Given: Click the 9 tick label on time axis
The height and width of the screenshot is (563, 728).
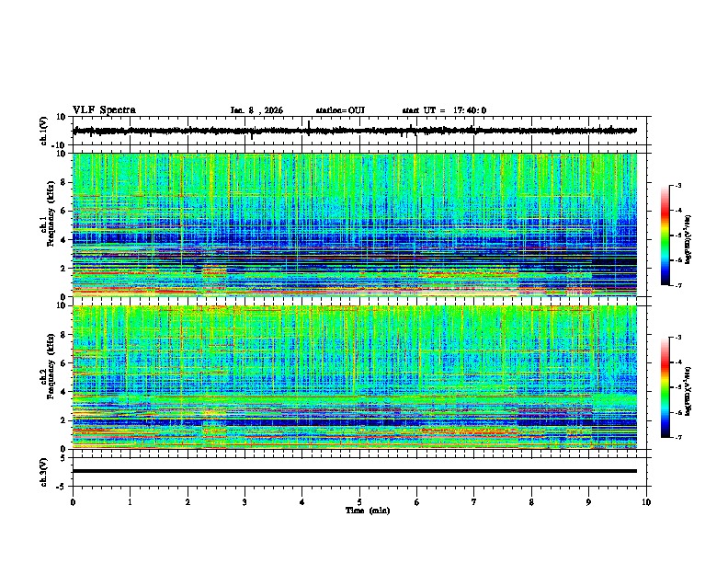Looking at the screenshot, I should pos(588,502).
